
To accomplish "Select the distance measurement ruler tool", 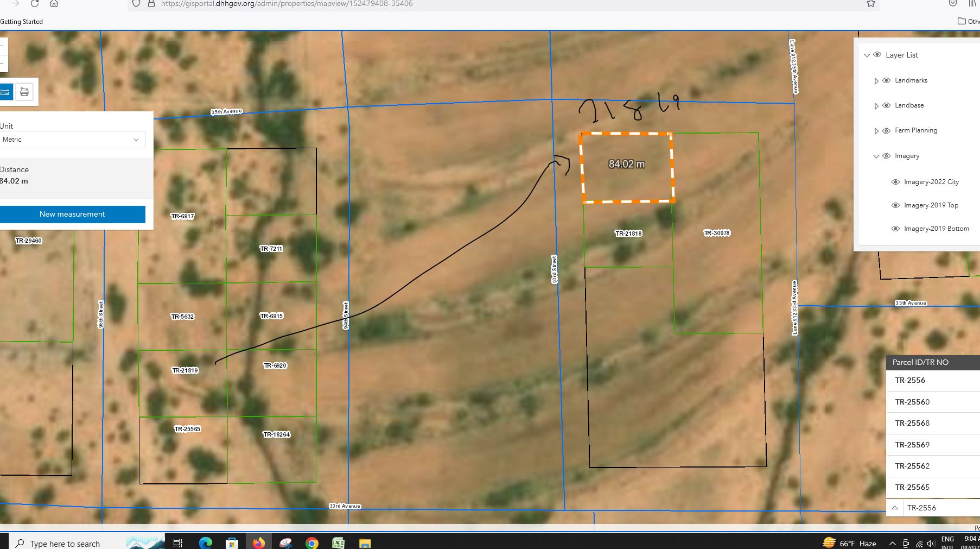I will pyautogui.click(x=5, y=92).
